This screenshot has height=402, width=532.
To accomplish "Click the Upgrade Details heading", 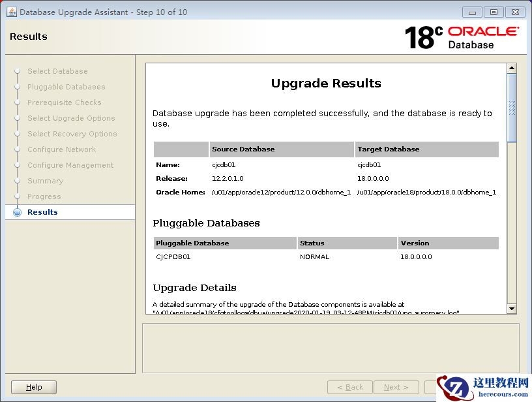I will (194, 288).
